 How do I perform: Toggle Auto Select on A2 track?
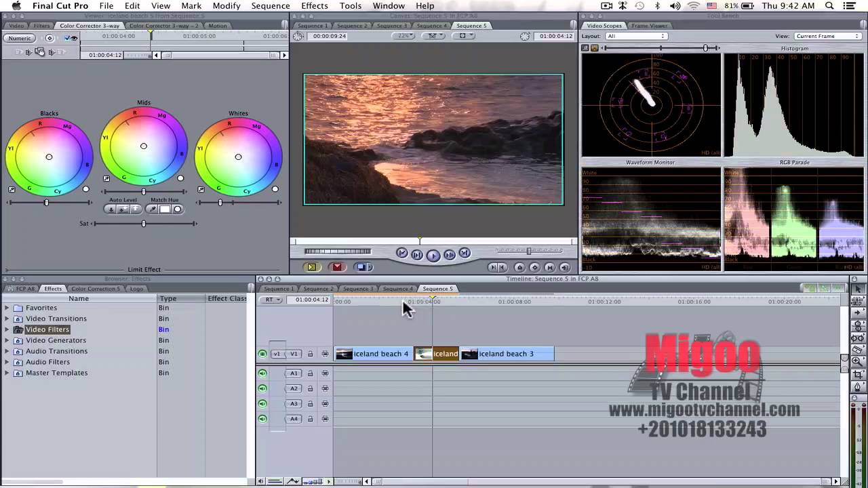tap(325, 388)
